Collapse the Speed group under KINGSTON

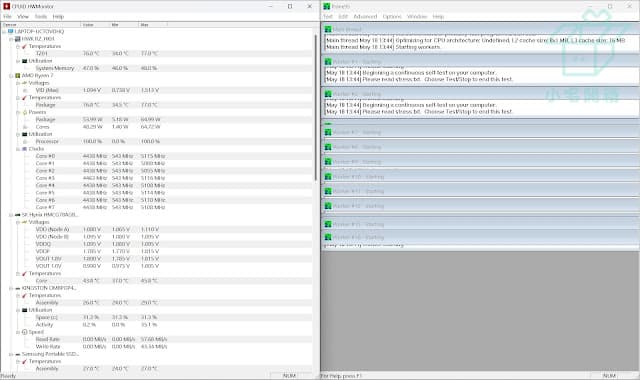18,332
